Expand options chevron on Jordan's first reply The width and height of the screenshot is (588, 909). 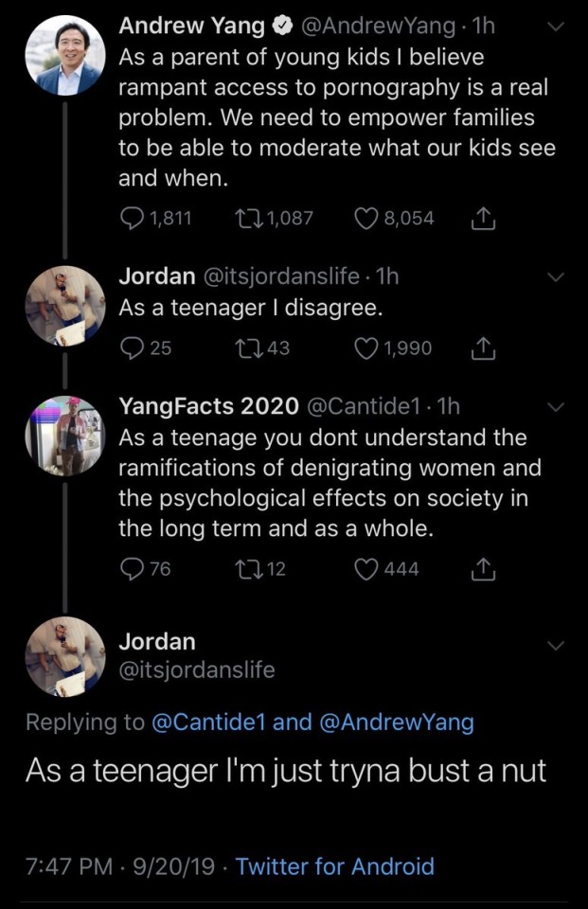pos(556,277)
